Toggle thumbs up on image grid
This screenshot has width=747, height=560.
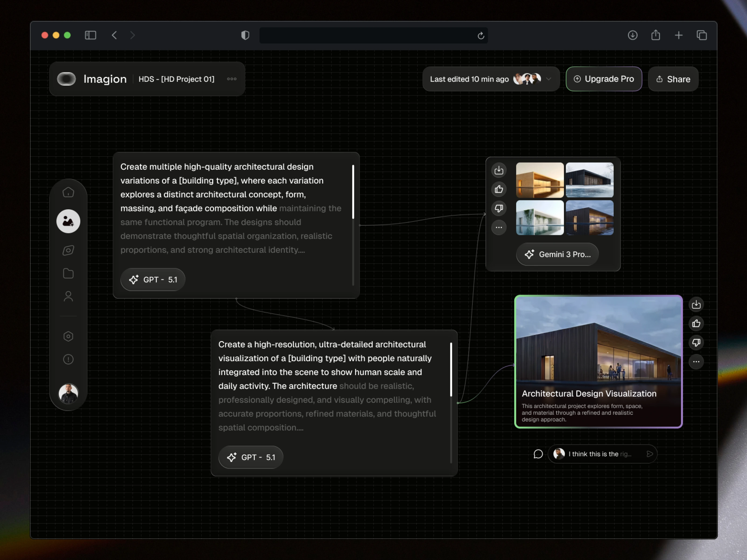coord(499,189)
